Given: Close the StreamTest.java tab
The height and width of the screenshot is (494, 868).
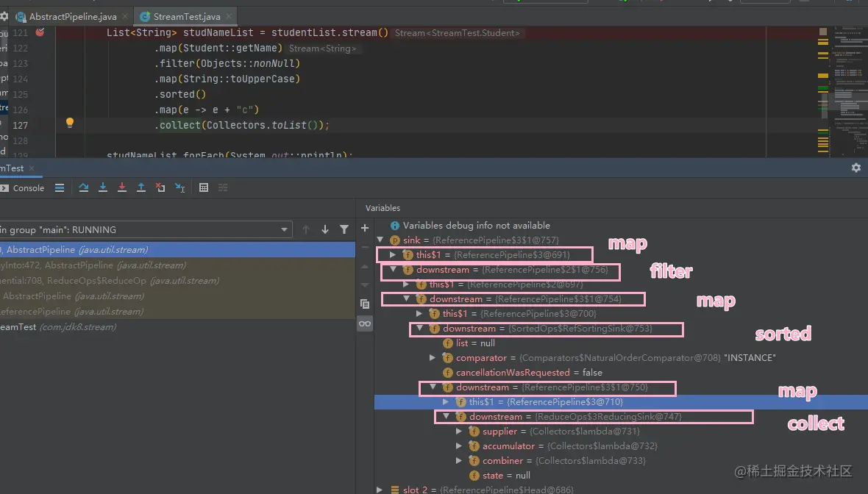Looking at the screenshot, I should pos(229,17).
